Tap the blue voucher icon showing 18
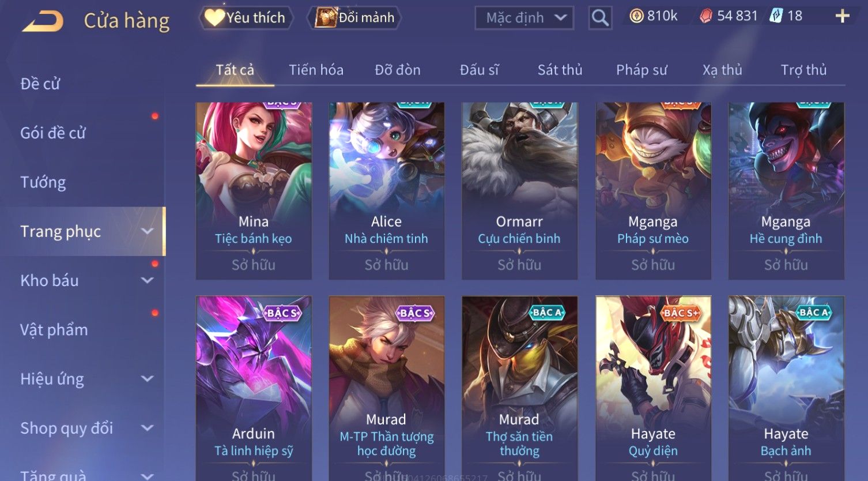868x481 pixels. point(776,16)
